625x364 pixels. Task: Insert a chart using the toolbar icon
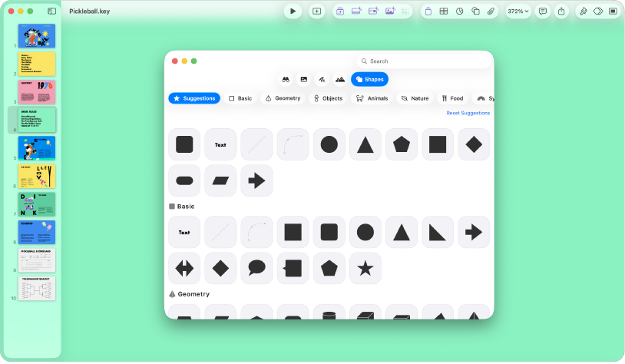[460, 12]
